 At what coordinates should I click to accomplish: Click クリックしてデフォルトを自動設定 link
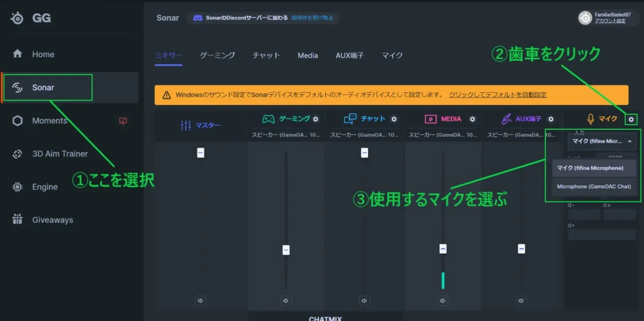point(498,95)
